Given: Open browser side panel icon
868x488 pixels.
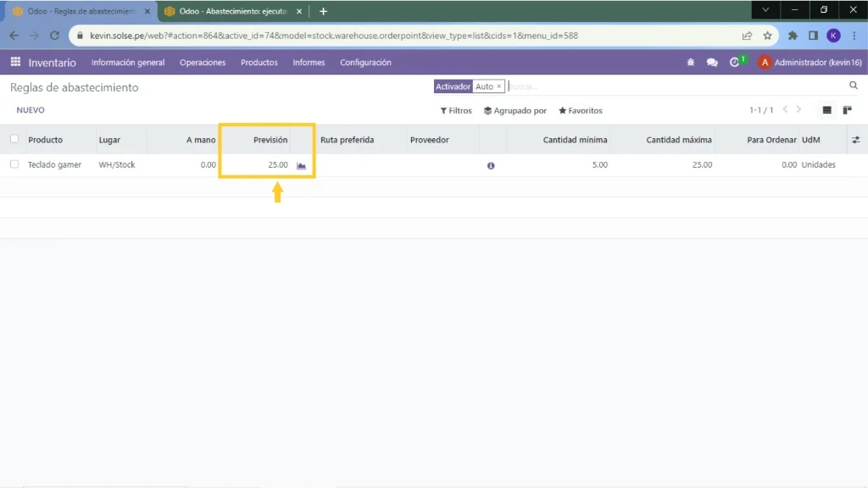Looking at the screenshot, I should point(813,36).
